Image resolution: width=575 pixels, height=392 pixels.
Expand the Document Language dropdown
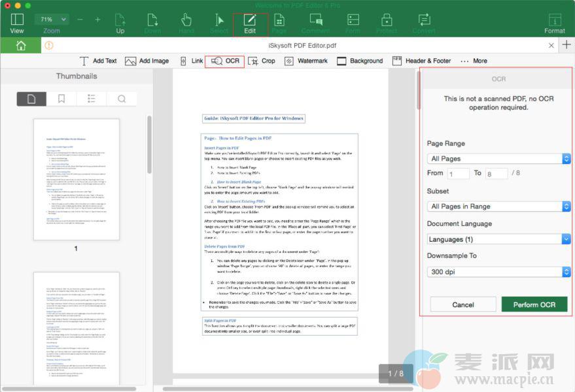498,239
